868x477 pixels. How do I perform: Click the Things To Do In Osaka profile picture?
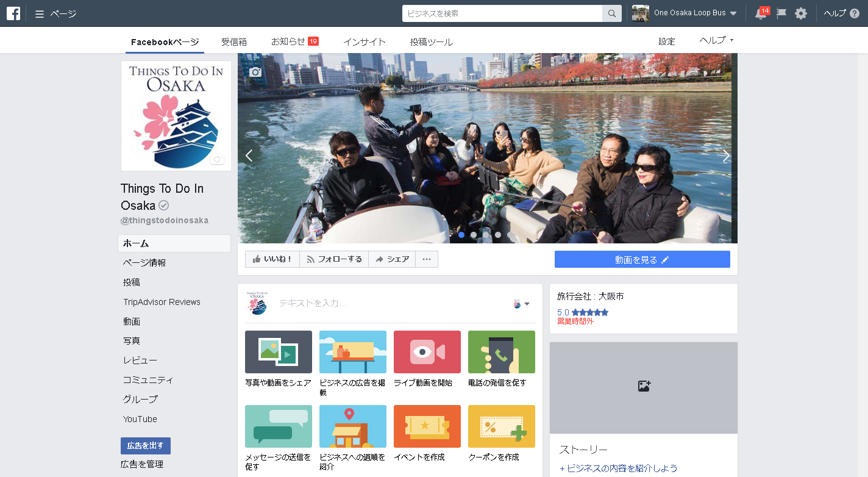pos(176,116)
